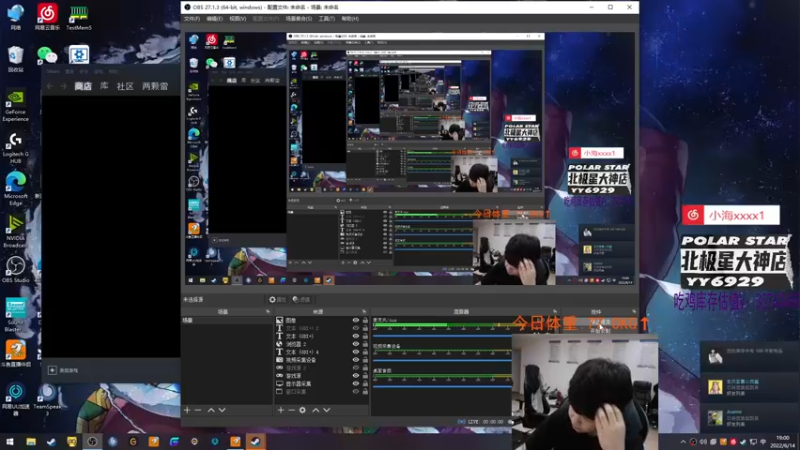The image size is (800, 450).
Task: Open the 两颗雷 profile tab in Steam
Action: [155, 86]
